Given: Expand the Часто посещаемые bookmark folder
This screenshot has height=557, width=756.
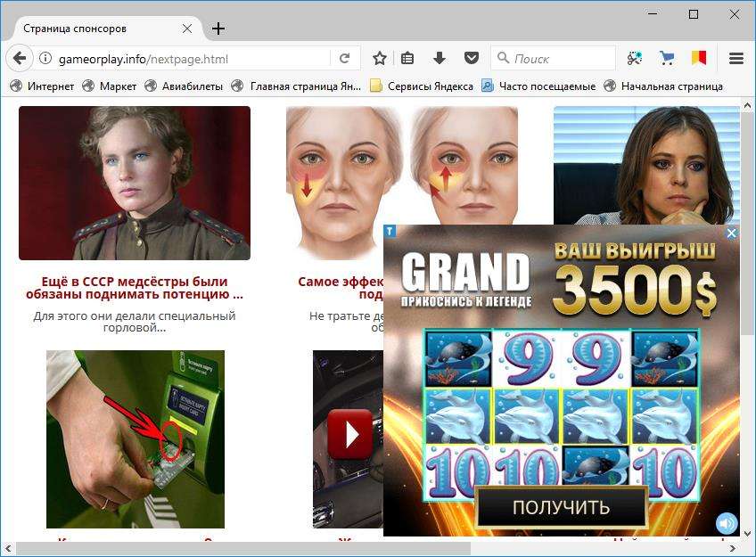Looking at the screenshot, I should (x=538, y=86).
